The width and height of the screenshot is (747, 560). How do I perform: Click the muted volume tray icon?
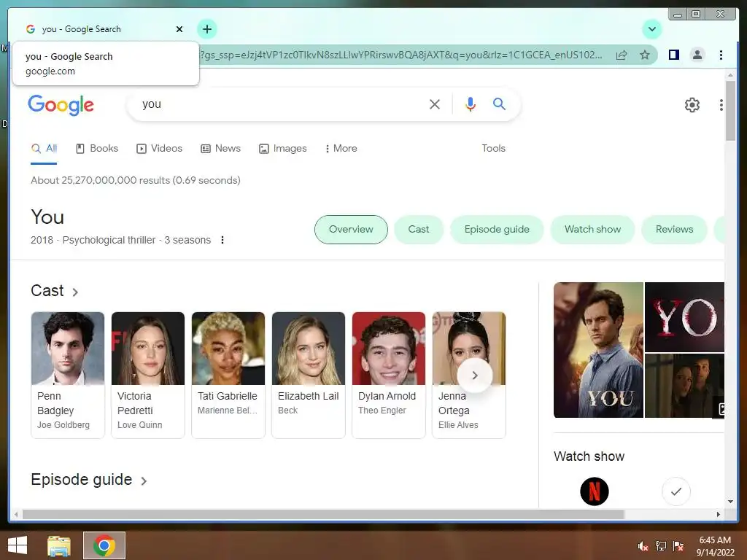coord(643,546)
